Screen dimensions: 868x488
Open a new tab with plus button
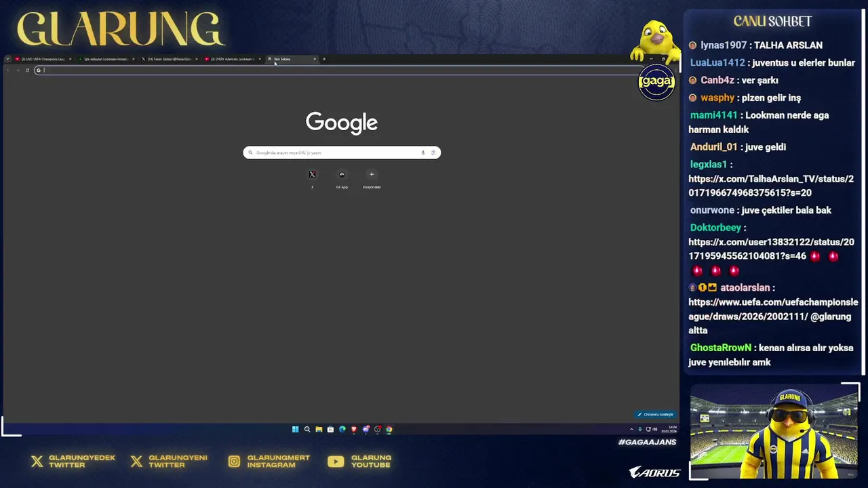tap(324, 59)
